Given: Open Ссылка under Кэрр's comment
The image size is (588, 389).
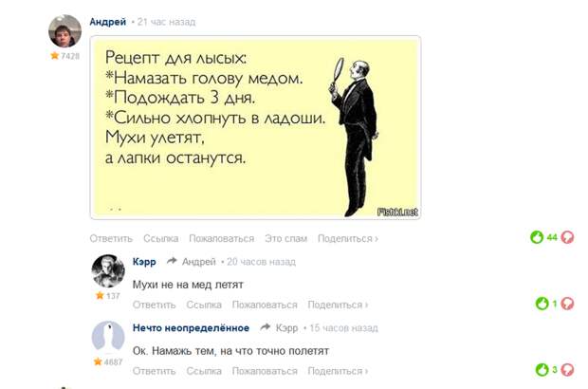Looking at the screenshot, I should [204, 305].
